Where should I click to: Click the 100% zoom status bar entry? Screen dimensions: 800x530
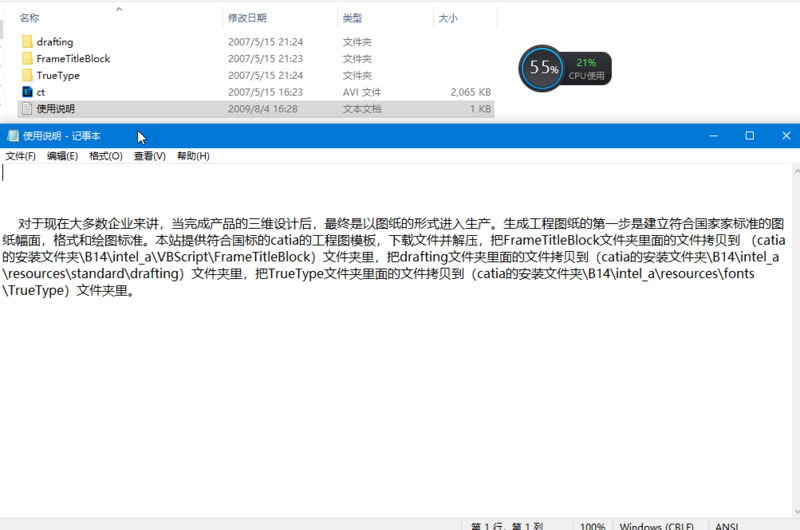[x=592, y=525]
